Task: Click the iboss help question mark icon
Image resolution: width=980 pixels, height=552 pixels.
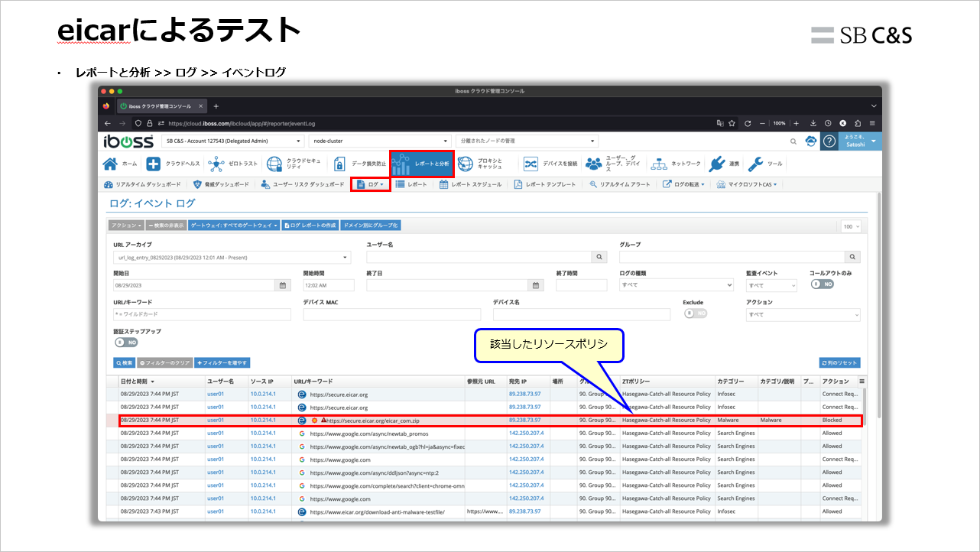Action: click(x=829, y=141)
